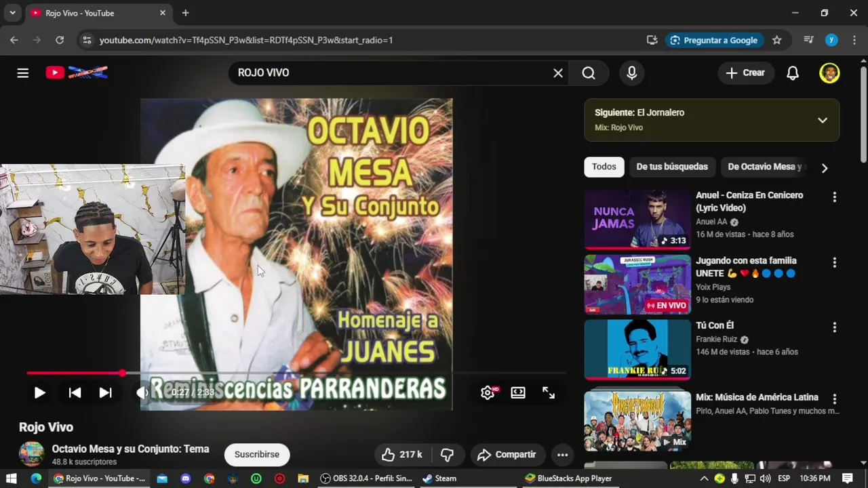Bookmark this page with the star icon

point(777,40)
